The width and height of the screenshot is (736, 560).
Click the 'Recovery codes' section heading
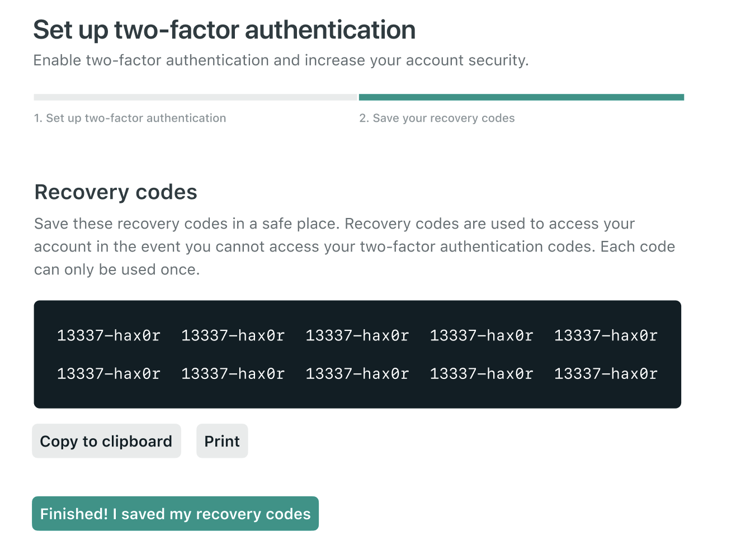point(116,192)
